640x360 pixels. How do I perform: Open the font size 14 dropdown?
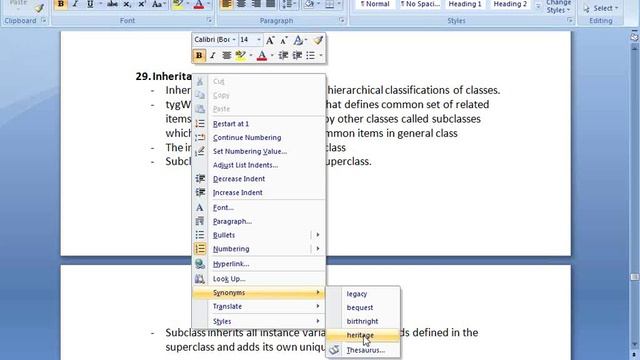click(x=259, y=40)
